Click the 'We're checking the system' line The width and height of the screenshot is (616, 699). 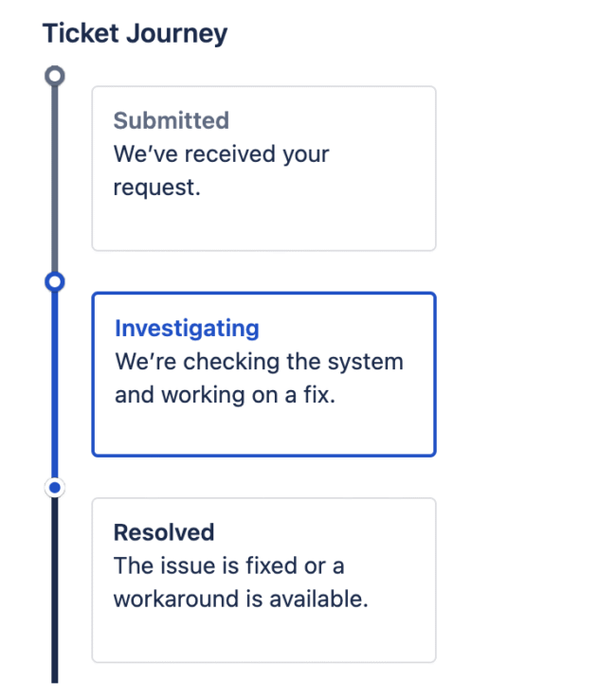click(x=259, y=362)
